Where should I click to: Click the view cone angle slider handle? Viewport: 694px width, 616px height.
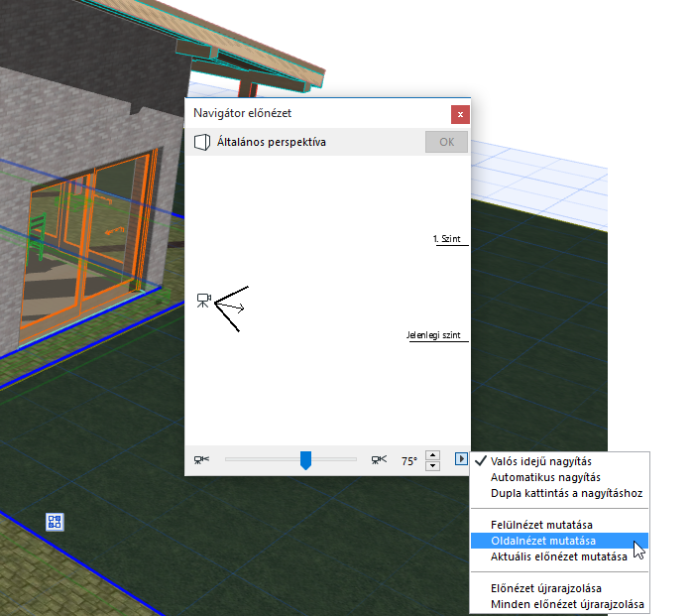click(305, 460)
